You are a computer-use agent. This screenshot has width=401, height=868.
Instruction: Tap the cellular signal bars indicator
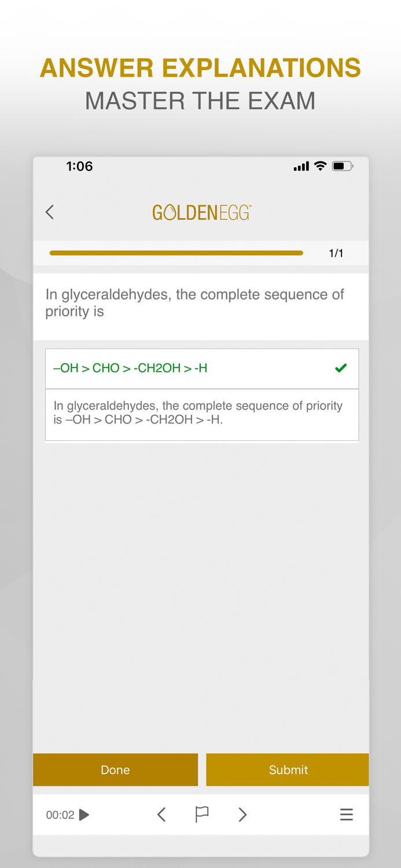click(x=301, y=166)
